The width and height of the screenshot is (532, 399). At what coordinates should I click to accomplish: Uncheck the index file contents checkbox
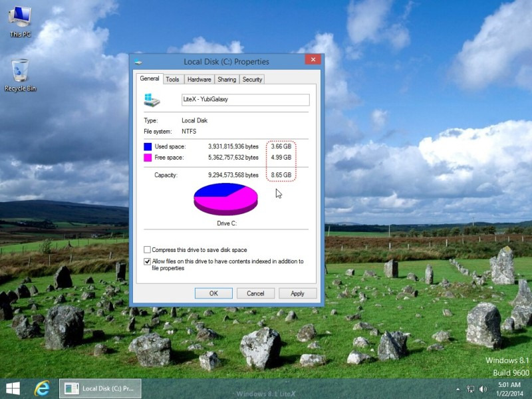(x=147, y=261)
